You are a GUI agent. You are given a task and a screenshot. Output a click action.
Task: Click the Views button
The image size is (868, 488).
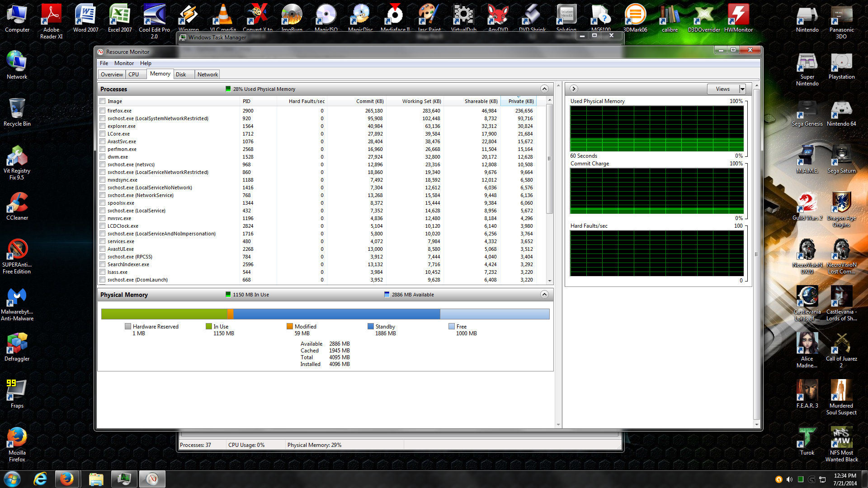[x=723, y=89]
